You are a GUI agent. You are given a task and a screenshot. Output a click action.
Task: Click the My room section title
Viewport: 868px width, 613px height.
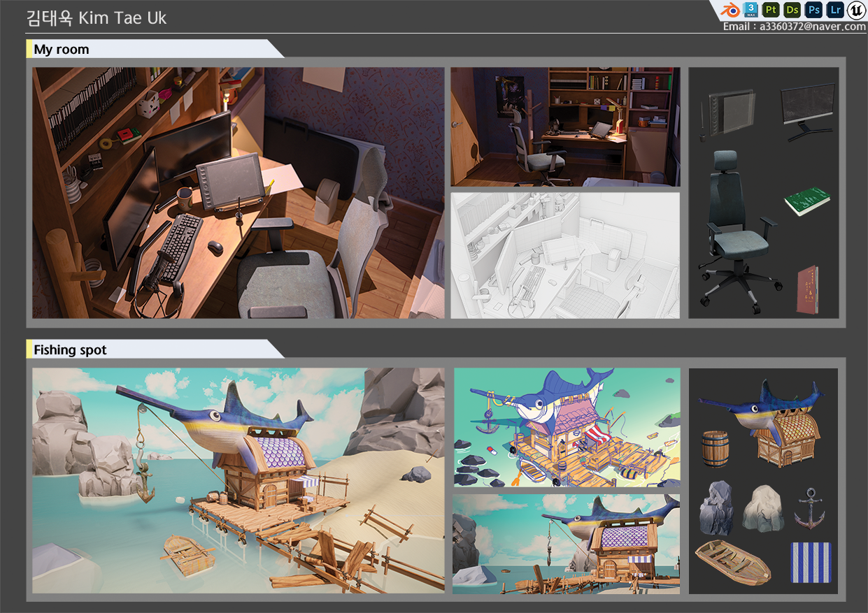[62, 50]
